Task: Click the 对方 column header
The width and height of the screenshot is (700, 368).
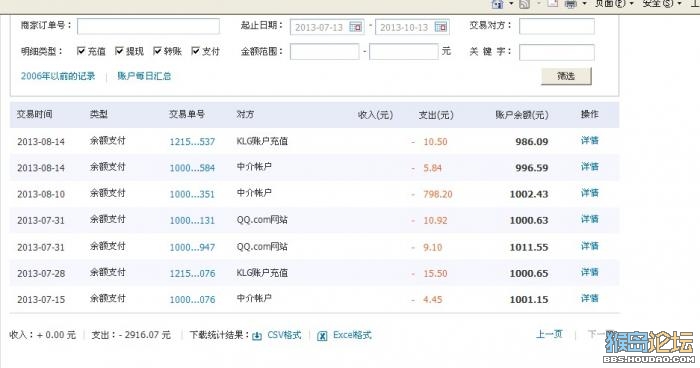Action: pyautogui.click(x=246, y=114)
